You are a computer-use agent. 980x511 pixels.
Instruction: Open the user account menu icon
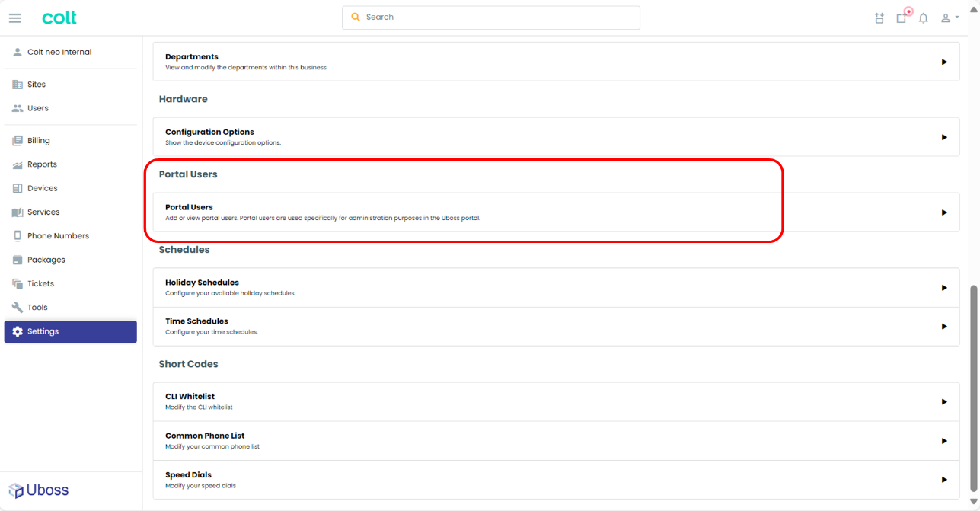click(x=947, y=18)
